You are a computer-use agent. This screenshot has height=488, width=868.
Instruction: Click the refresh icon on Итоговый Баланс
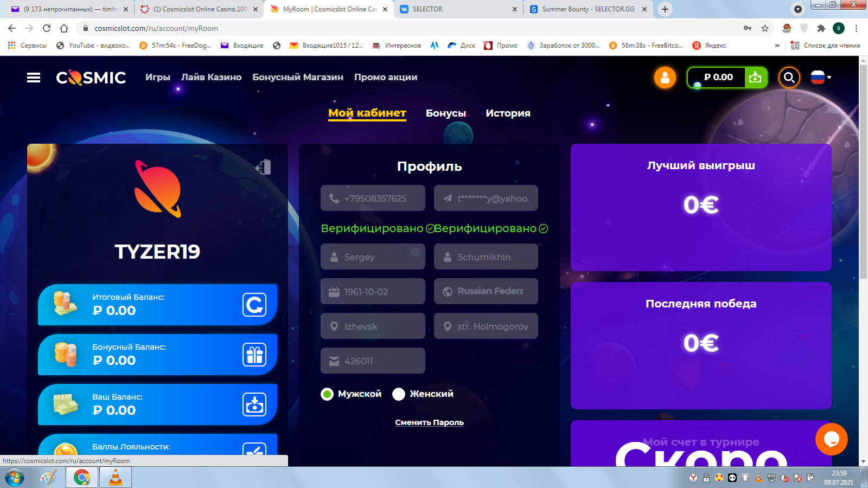pyautogui.click(x=254, y=305)
